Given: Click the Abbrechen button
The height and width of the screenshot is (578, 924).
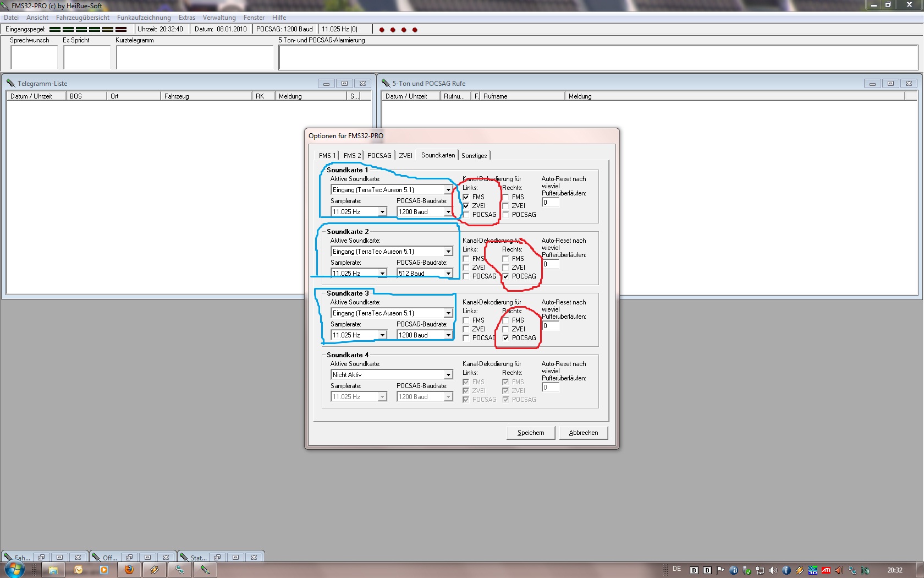Looking at the screenshot, I should [583, 433].
